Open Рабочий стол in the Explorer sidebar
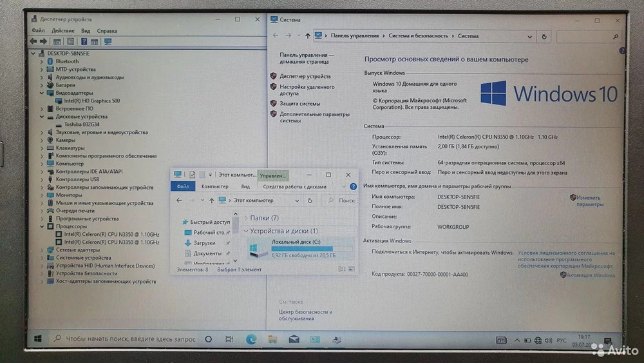Screen dimensions: 644x363 click(x=205, y=232)
